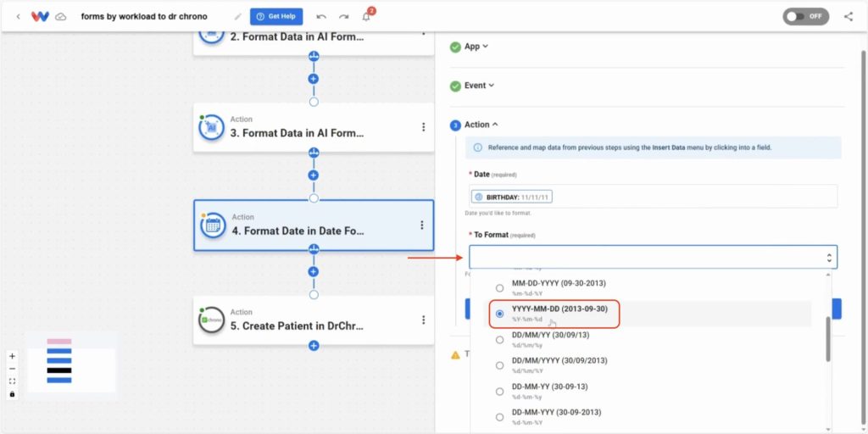Lock the canvas

coord(12,394)
